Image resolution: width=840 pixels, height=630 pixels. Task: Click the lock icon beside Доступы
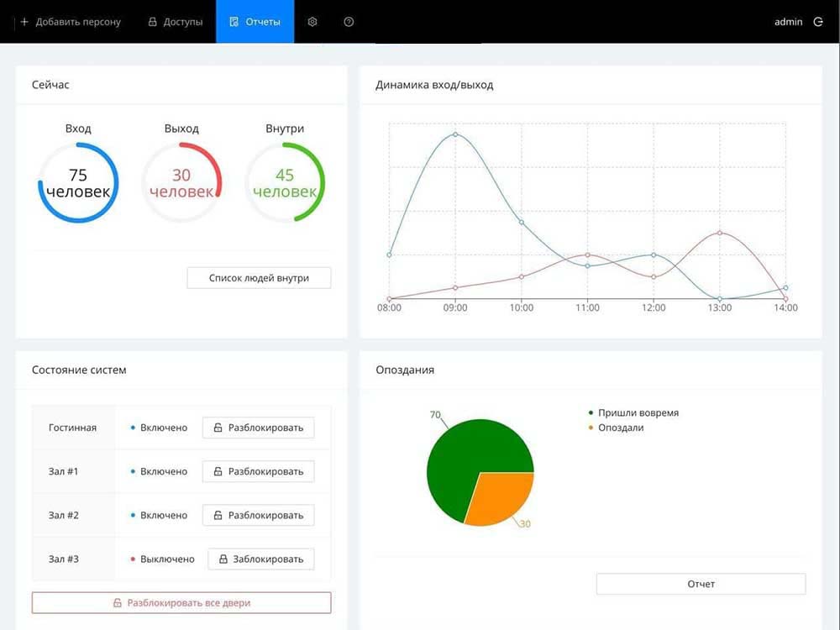pyautogui.click(x=152, y=22)
